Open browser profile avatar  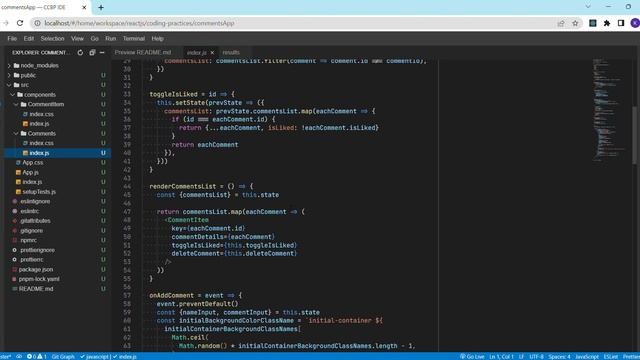pos(635,23)
